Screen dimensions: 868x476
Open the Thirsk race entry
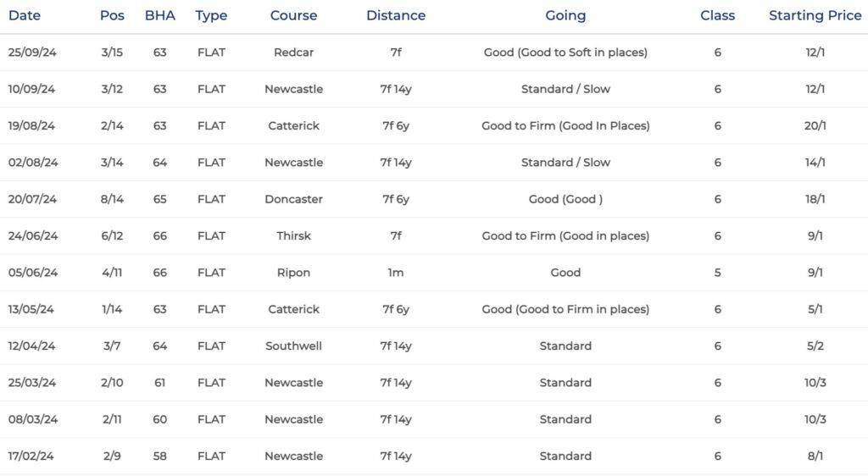tap(293, 236)
